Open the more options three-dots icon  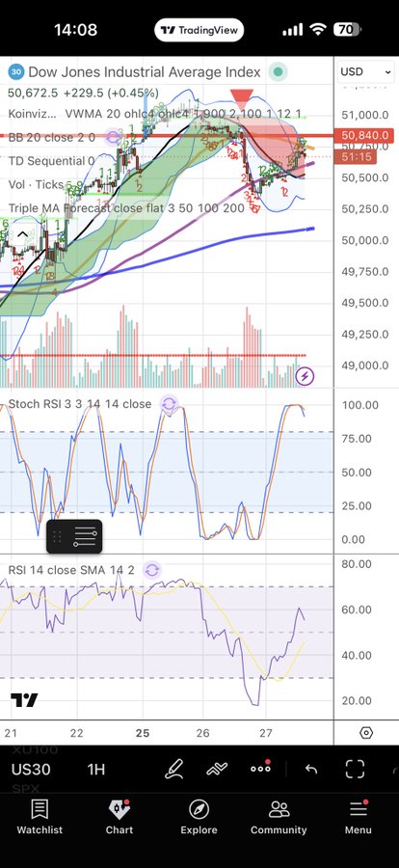click(260, 769)
